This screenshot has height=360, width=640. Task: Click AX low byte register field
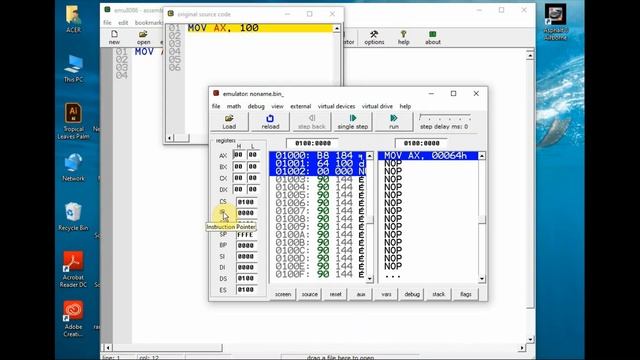(253, 155)
